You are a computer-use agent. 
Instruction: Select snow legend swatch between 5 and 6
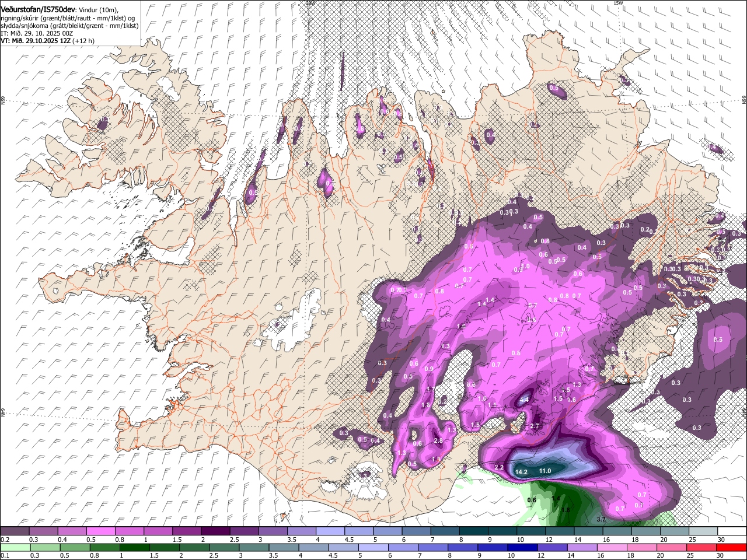point(388,531)
